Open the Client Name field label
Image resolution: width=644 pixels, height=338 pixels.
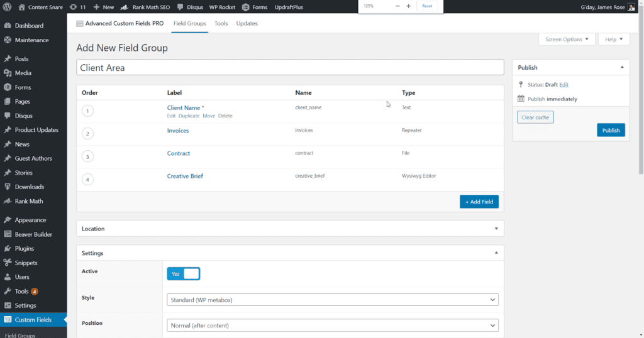click(x=184, y=107)
